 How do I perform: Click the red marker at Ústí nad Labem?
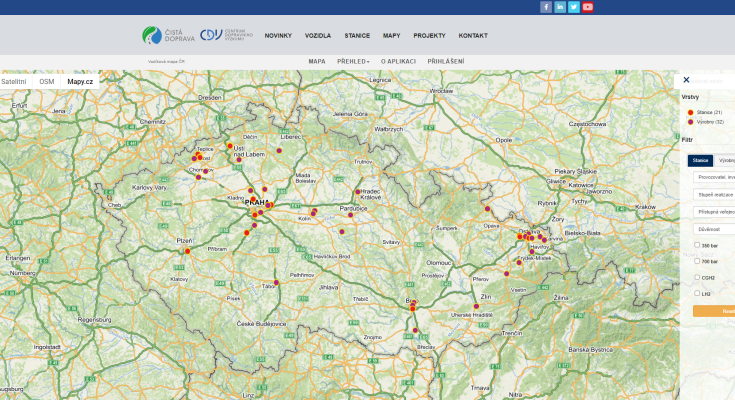click(230, 146)
